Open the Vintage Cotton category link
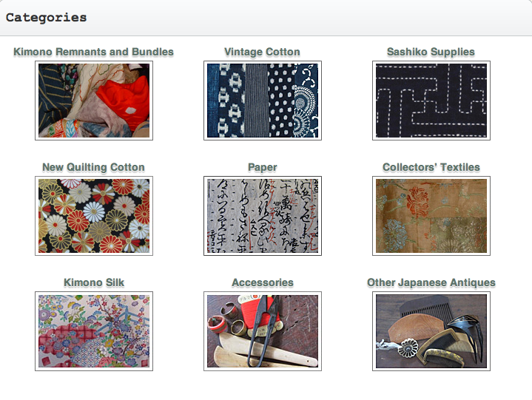The height and width of the screenshot is (400, 532). click(262, 52)
